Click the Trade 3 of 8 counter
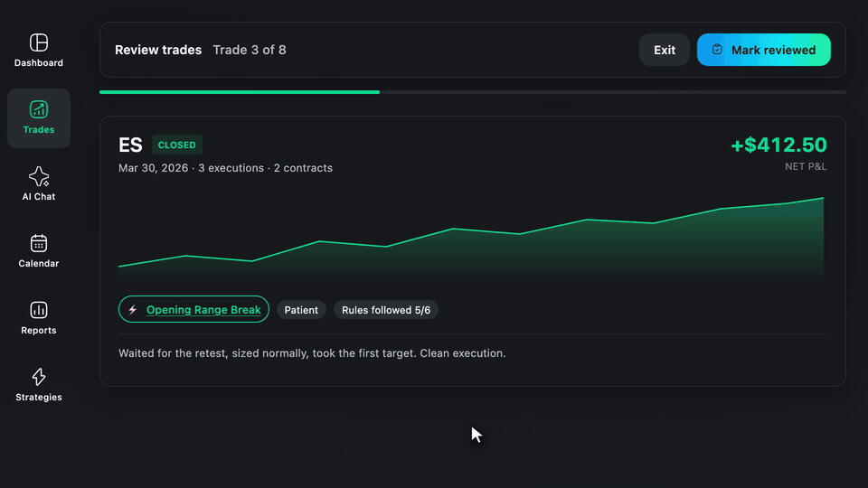This screenshot has width=868, height=488. (x=250, y=50)
